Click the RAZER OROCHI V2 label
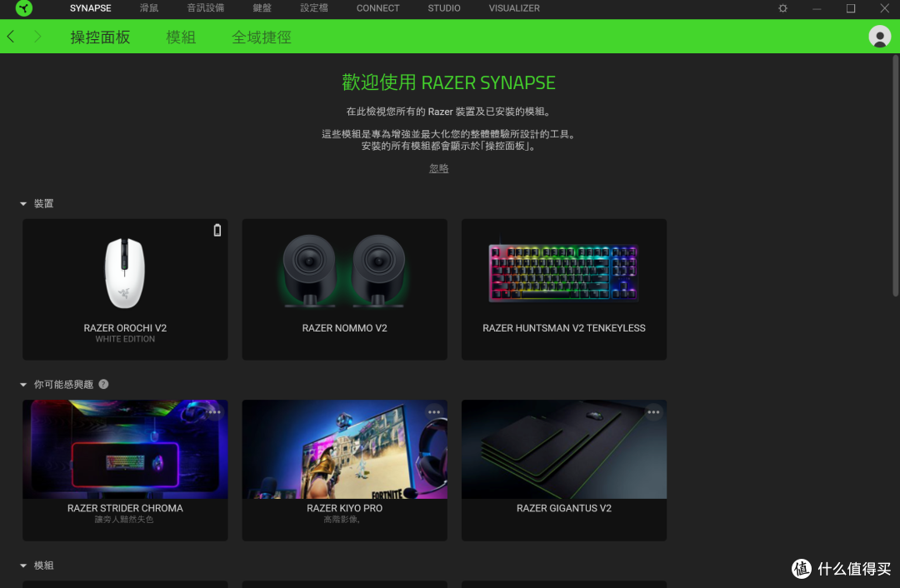 125,328
